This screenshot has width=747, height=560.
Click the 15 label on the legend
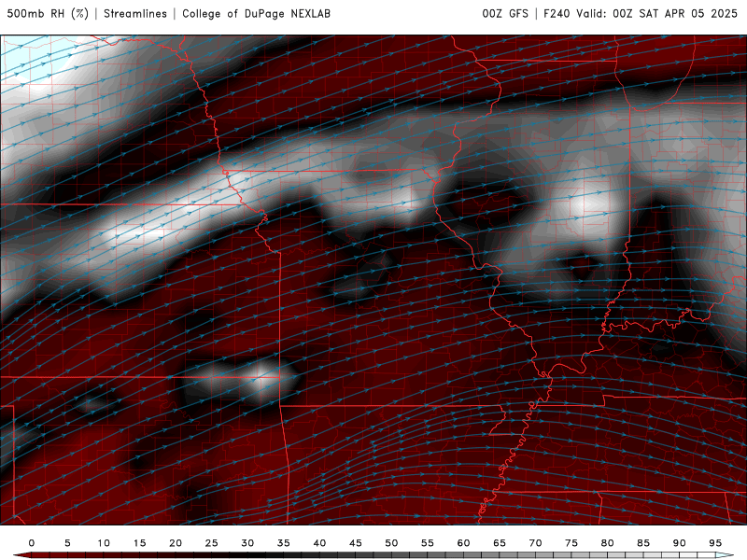[139, 543]
